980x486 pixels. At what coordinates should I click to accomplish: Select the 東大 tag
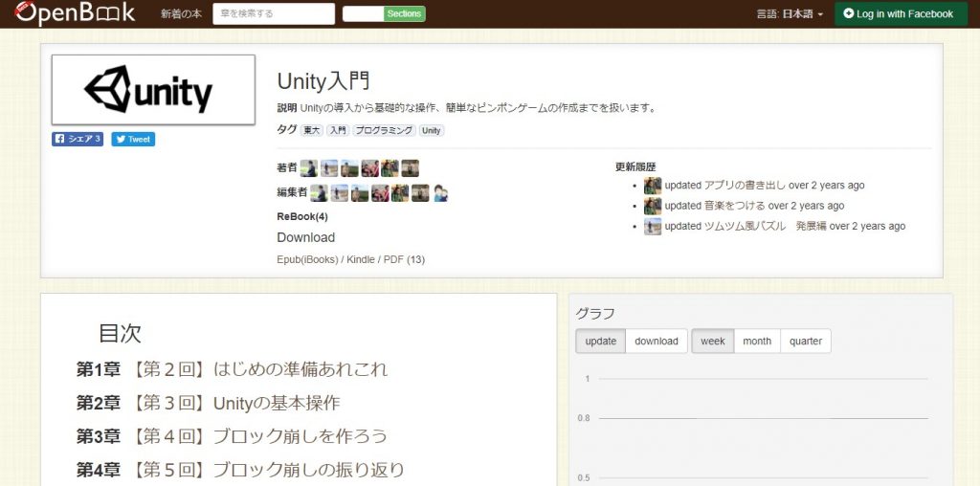pos(312,130)
